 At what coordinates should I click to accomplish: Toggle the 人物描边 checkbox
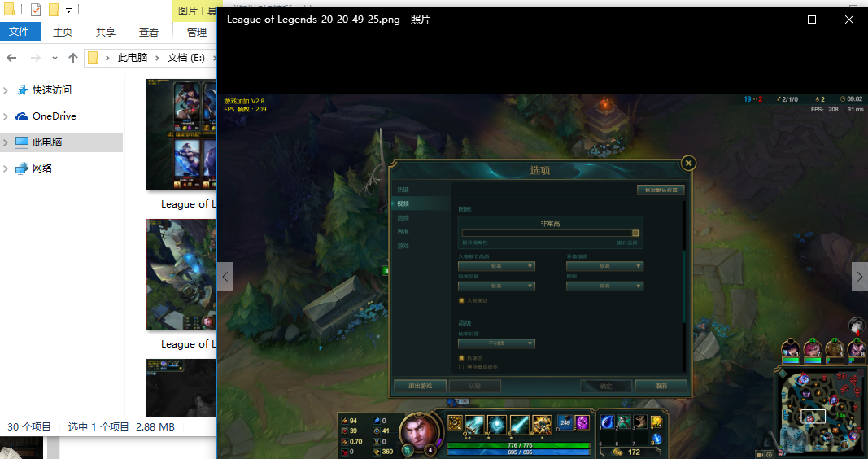pyautogui.click(x=461, y=300)
